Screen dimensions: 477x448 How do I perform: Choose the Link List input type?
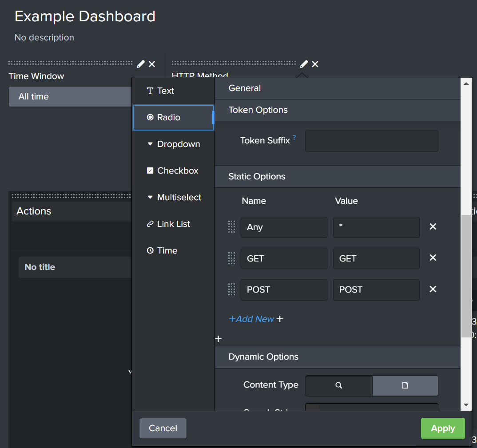click(x=173, y=224)
